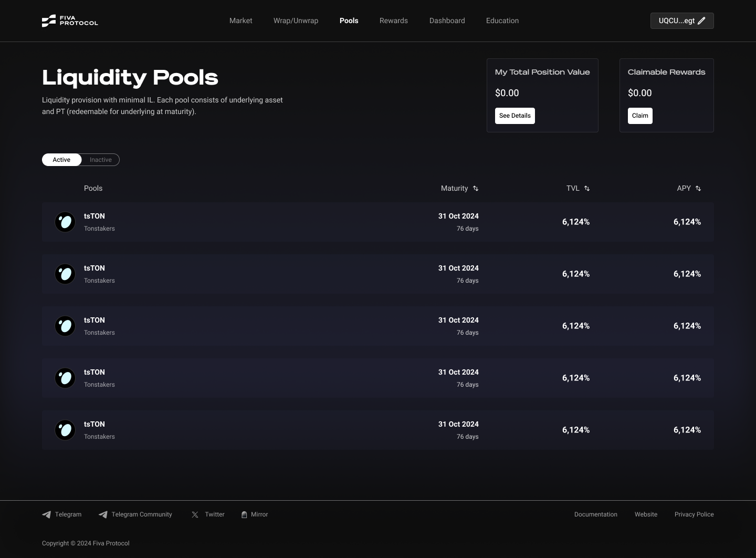756x558 pixels.
Task: Expand the first tsTON pool row
Action: coord(378,222)
